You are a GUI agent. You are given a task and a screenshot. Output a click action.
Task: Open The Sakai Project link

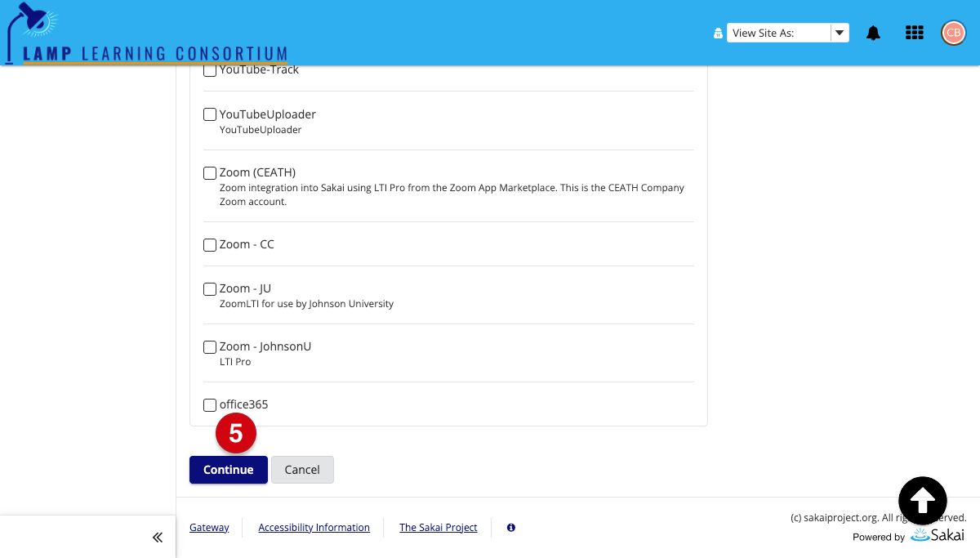tap(439, 528)
